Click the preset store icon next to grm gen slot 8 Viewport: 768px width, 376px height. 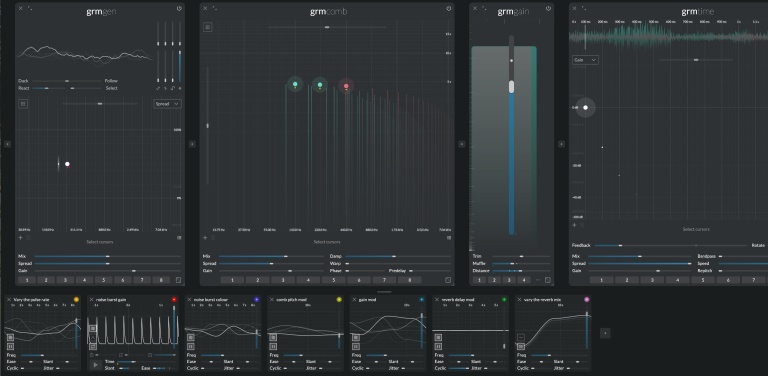(x=178, y=280)
